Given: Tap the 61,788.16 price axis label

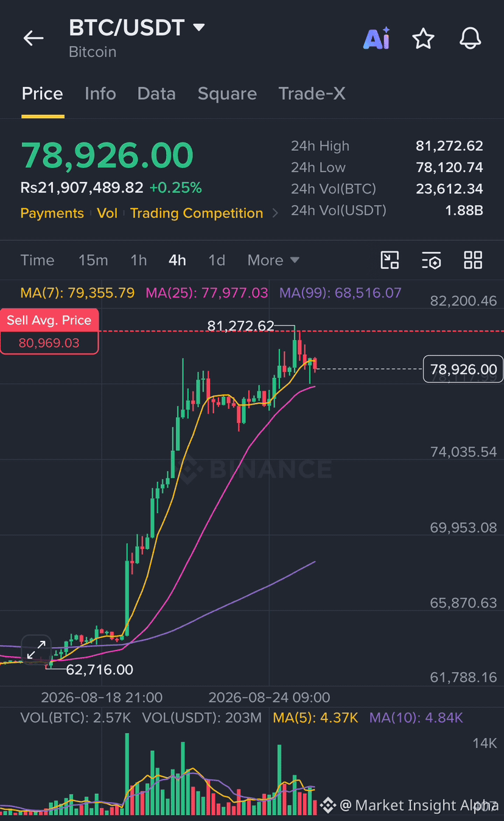Looking at the screenshot, I should pyautogui.click(x=463, y=677).
